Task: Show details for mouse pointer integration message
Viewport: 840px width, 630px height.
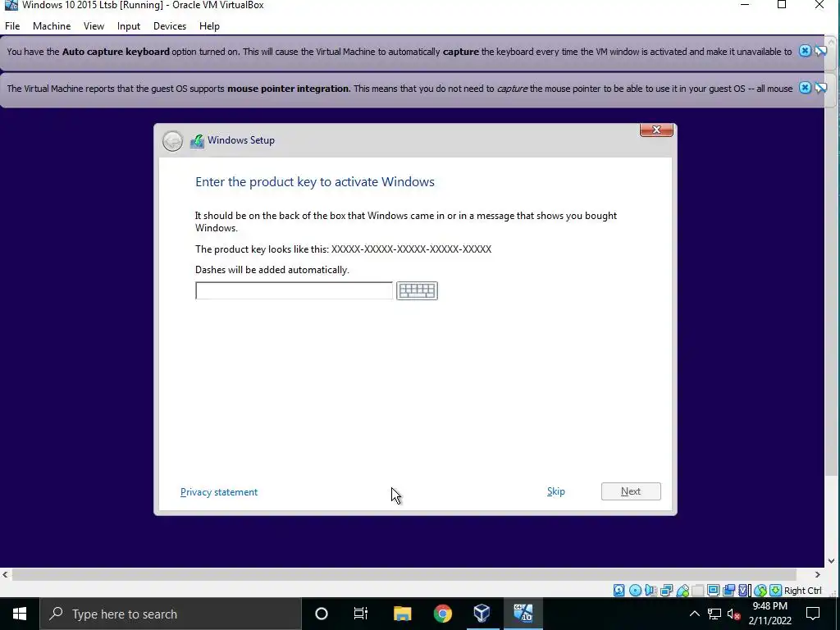Action: (x=820, y=87)
